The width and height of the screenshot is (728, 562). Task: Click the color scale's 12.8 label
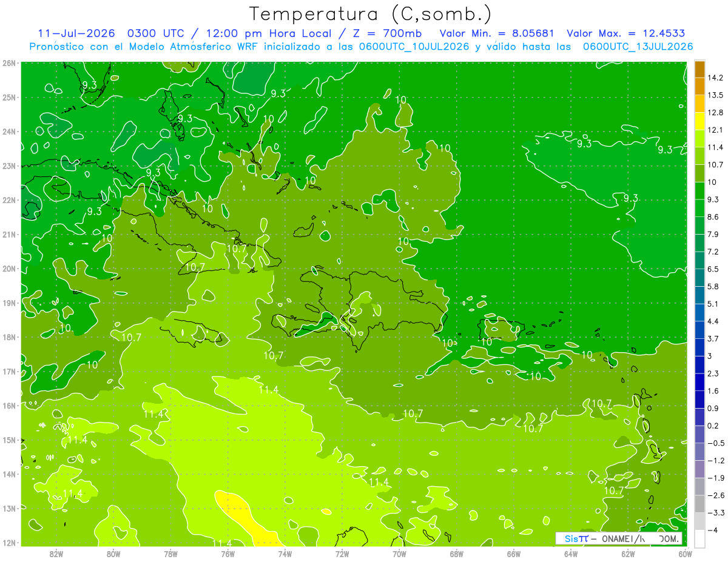click(x=715, y=113)
